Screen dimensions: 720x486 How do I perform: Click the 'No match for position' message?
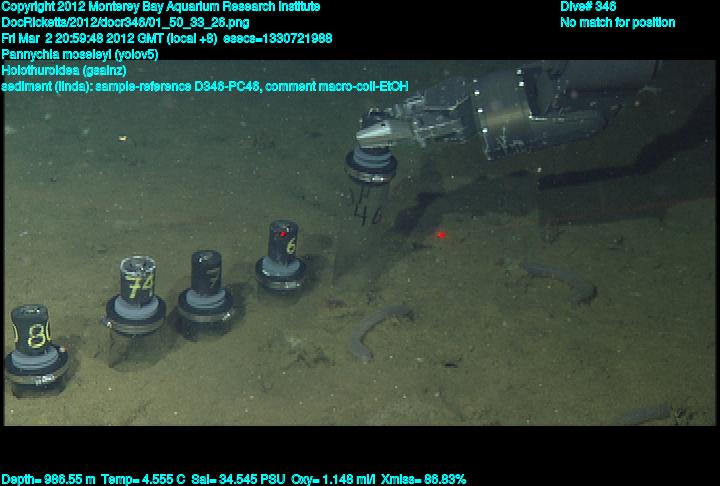tap(618, 23)
